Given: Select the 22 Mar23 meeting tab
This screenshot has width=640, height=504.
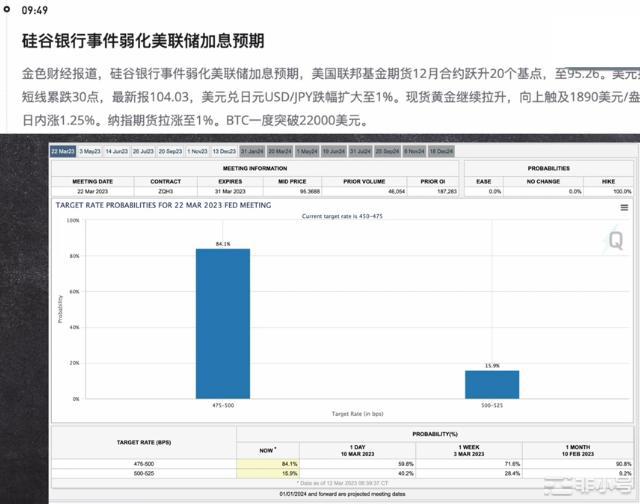Looking at the screenshot, I should pos(63,151).
